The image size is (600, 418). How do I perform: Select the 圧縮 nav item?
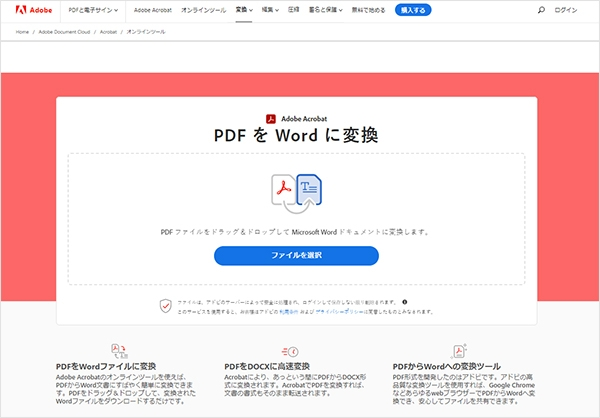point(293,10)
